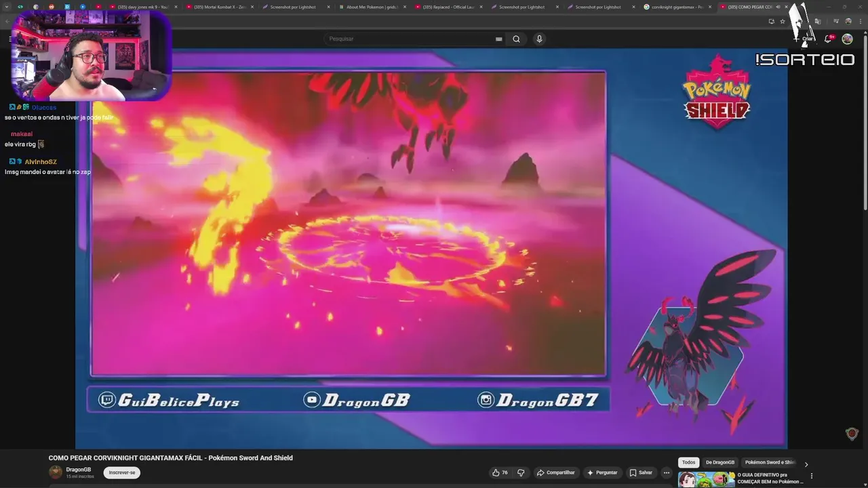The height and width of the screenshot is (488, 868).
Task: Open the Chrome media control icon
Action: point(836,21)
